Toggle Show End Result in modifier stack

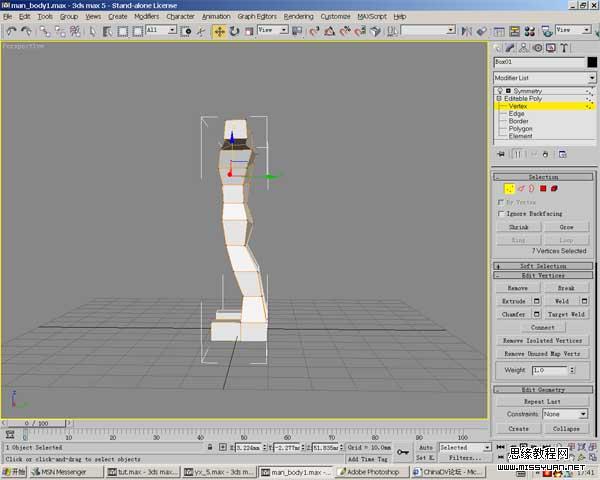click(517, 154)
